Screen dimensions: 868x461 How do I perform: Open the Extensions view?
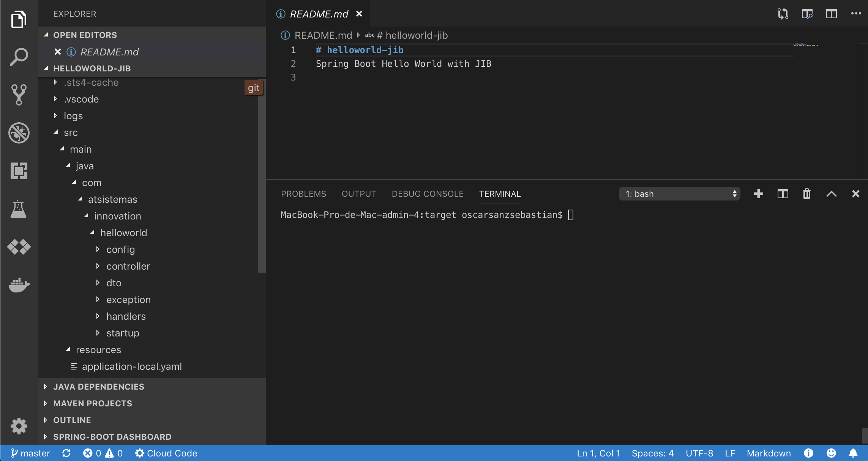(x=19, y=171)
